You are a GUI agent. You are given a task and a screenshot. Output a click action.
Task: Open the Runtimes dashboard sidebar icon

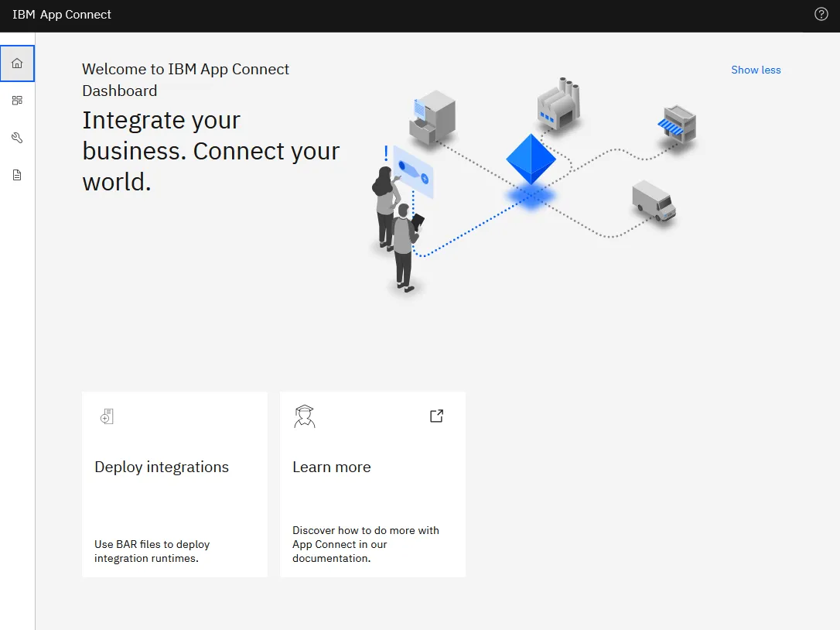[17, 101]
